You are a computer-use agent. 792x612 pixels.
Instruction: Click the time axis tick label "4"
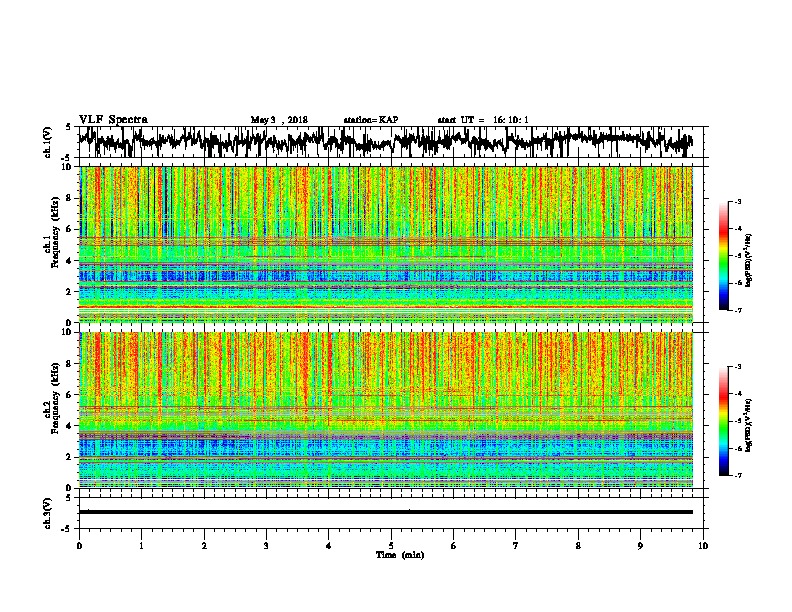click(x=329, y=546)
